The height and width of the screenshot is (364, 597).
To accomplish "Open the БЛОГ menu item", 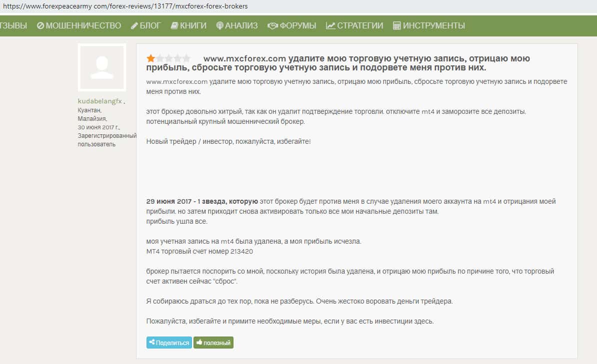I will 146,25.
